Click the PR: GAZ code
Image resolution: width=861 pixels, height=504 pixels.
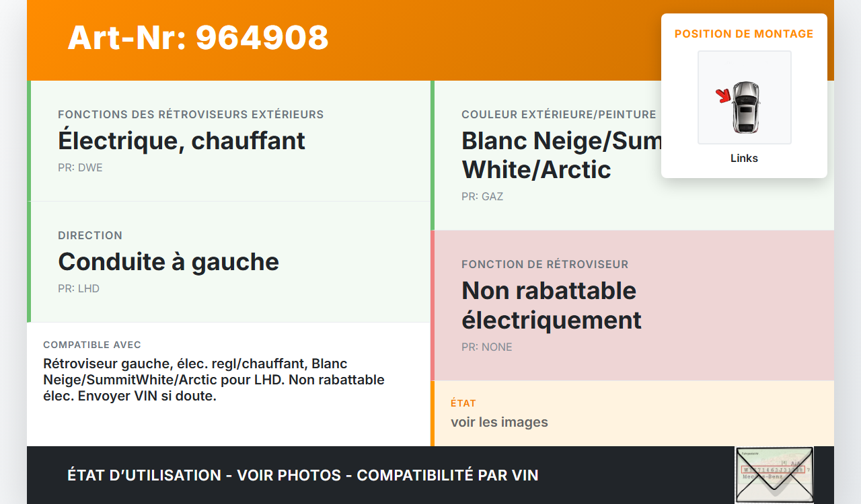click(x=482, y=196)
